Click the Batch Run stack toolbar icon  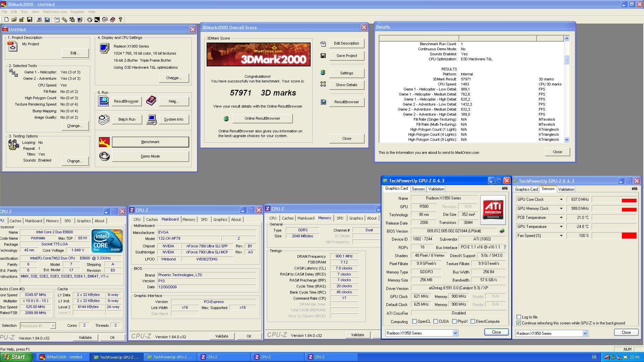(105, 20)
